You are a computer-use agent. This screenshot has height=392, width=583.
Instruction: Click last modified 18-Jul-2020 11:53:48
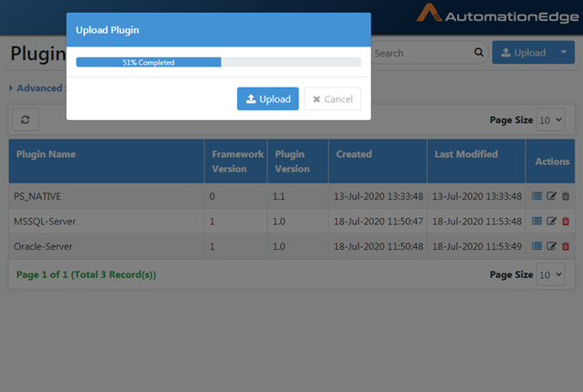coord(476,222)
